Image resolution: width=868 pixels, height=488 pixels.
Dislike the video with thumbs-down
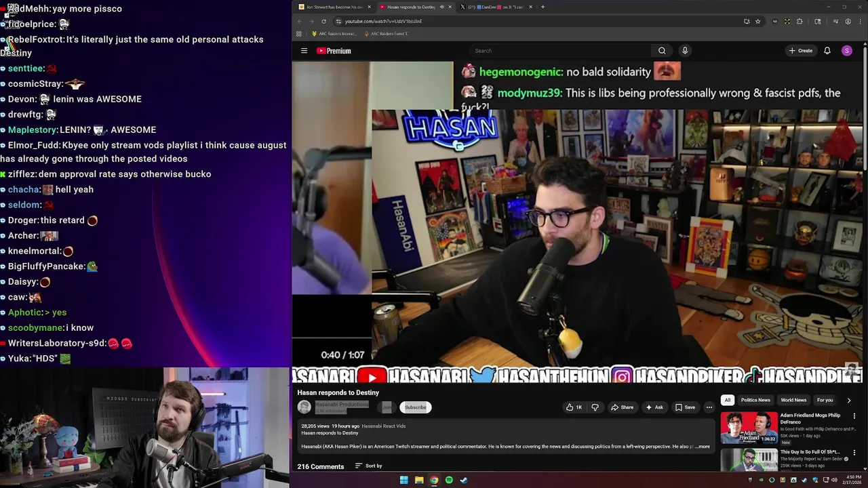[x=595, y=407]
